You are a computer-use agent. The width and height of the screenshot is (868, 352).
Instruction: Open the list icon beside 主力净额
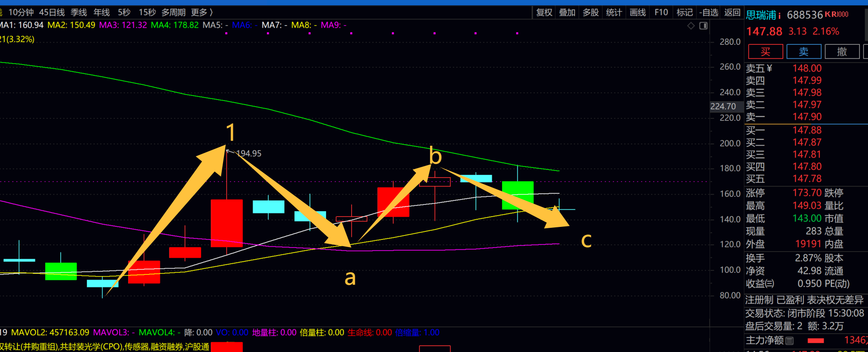[x=790, y=341]
